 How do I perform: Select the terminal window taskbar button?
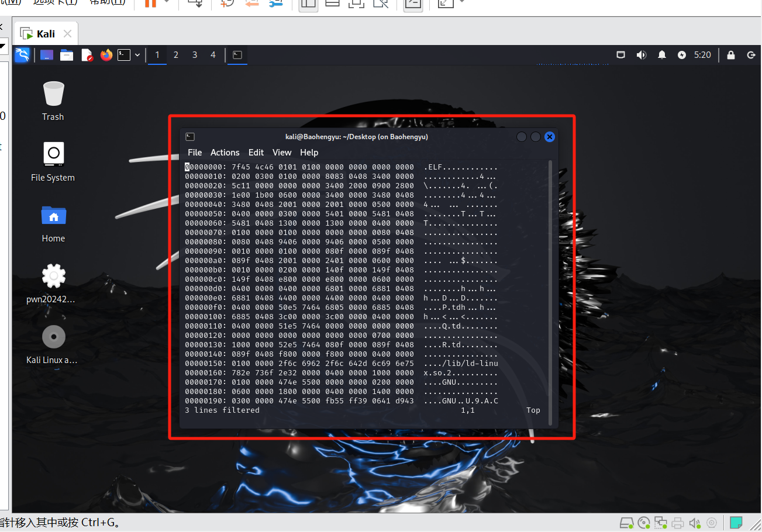(237, 55)
